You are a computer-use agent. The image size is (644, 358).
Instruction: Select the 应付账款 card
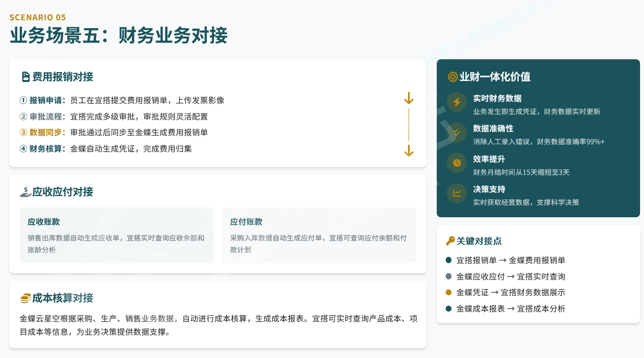point(319,235)
